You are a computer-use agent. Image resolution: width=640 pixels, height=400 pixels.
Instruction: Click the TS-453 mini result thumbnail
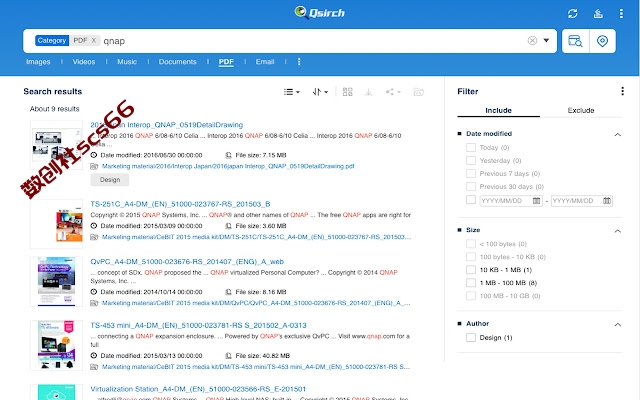[x=56, y=345]
